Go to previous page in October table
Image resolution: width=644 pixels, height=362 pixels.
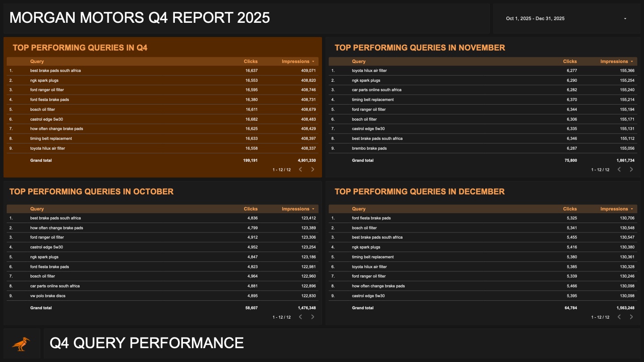coord(301,317)
